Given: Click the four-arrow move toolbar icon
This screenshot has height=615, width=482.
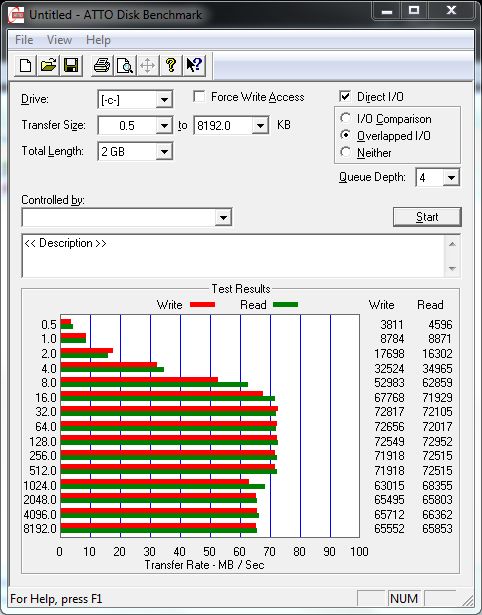Looking at the screenshot, I should [147, 65].
